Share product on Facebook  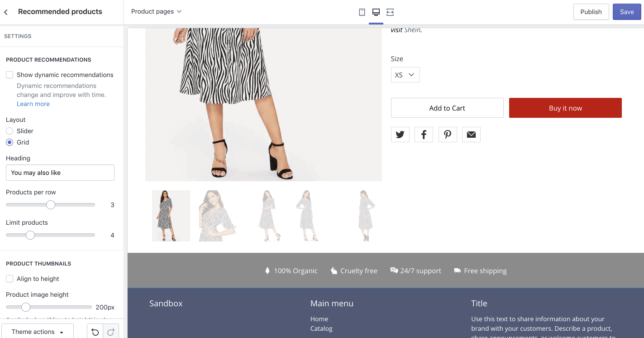pos(424,135)
